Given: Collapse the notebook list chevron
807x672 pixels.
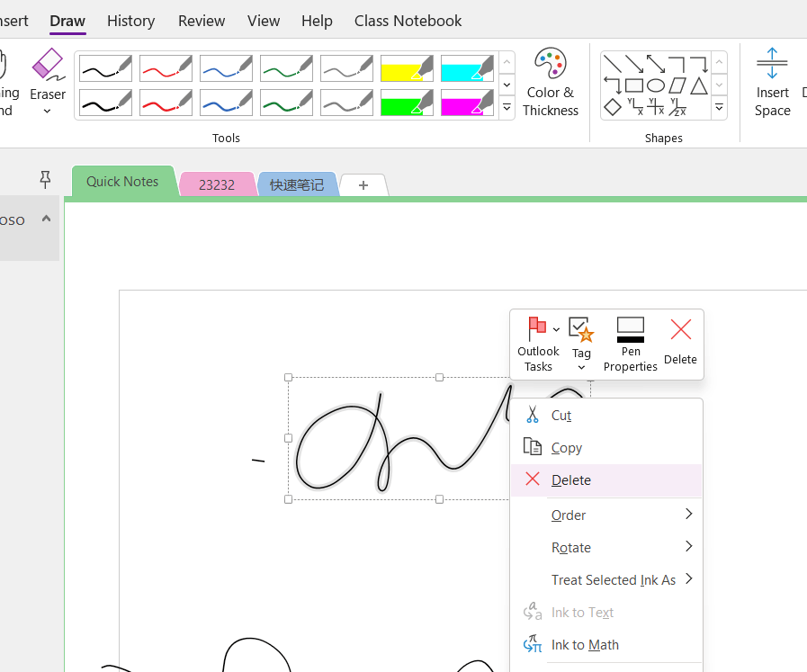Looking at the screenshot, I should tap(46, 219).
